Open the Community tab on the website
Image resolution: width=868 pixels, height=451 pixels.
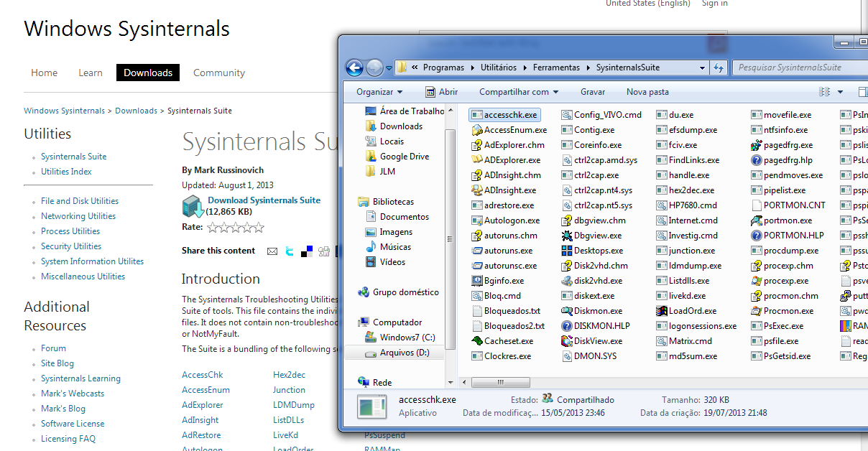pyautogui.click(x=219, y=73)
